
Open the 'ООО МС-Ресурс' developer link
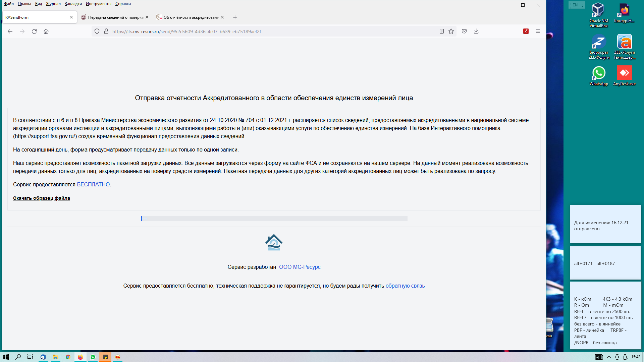point(300,267)
